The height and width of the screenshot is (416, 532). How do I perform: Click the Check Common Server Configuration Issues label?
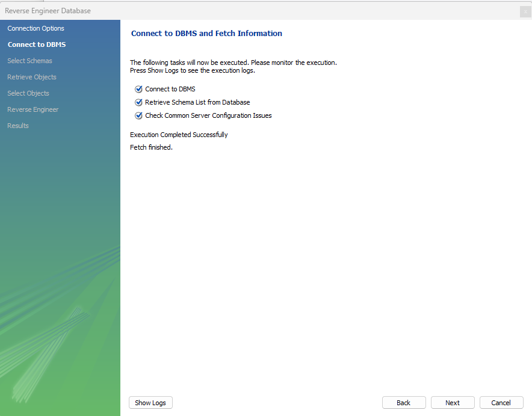pyautogui.click(x=208, y=115)
